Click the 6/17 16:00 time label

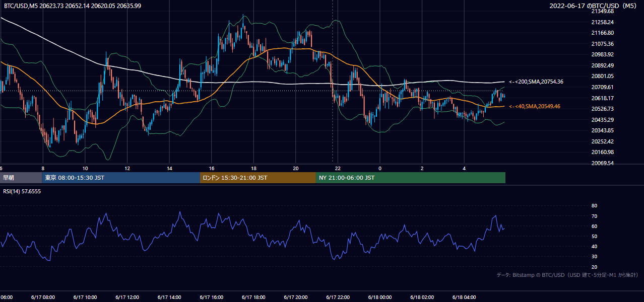coord(211,297)
